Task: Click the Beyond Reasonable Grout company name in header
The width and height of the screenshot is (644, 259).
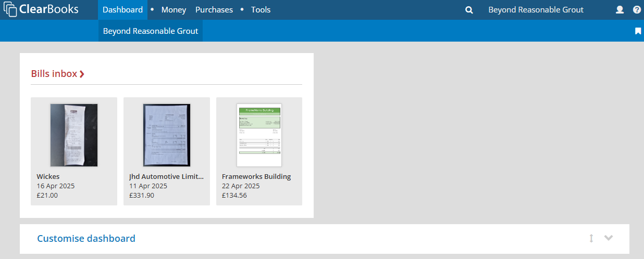Action: 536,10
